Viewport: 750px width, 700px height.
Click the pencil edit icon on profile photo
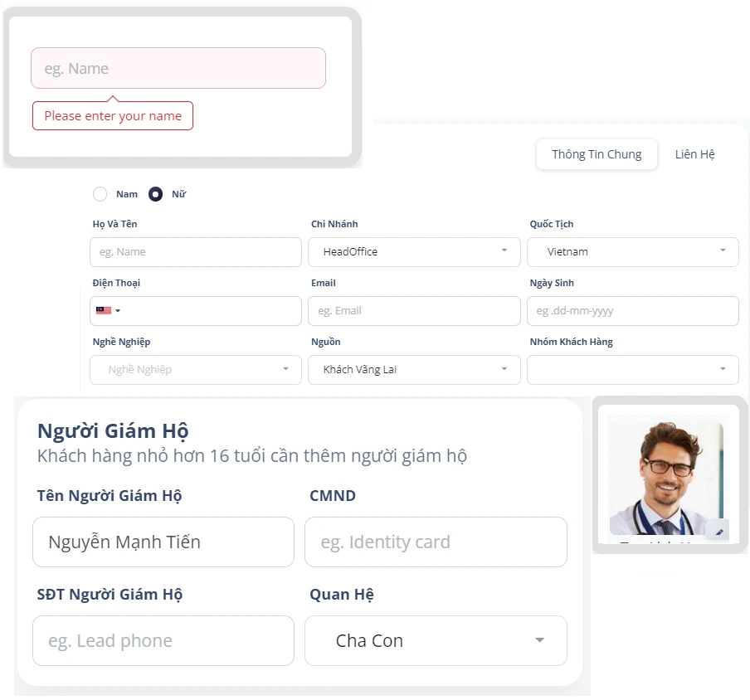click(718, 532)
